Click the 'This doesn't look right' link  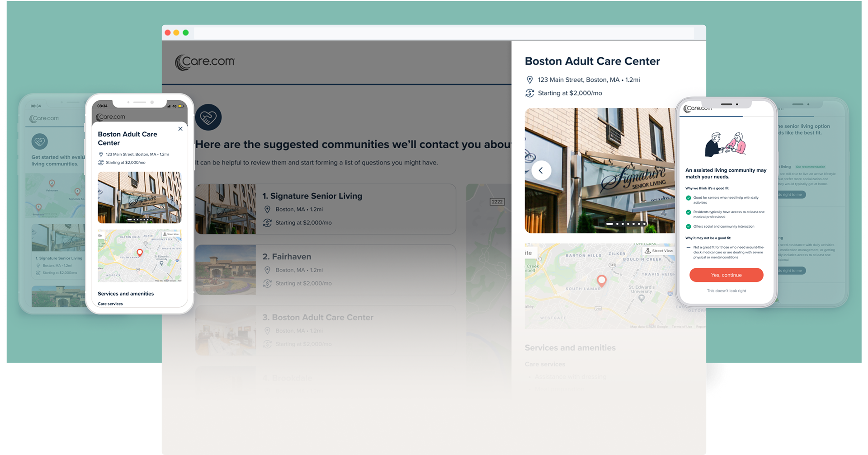(x=726, y=291)
